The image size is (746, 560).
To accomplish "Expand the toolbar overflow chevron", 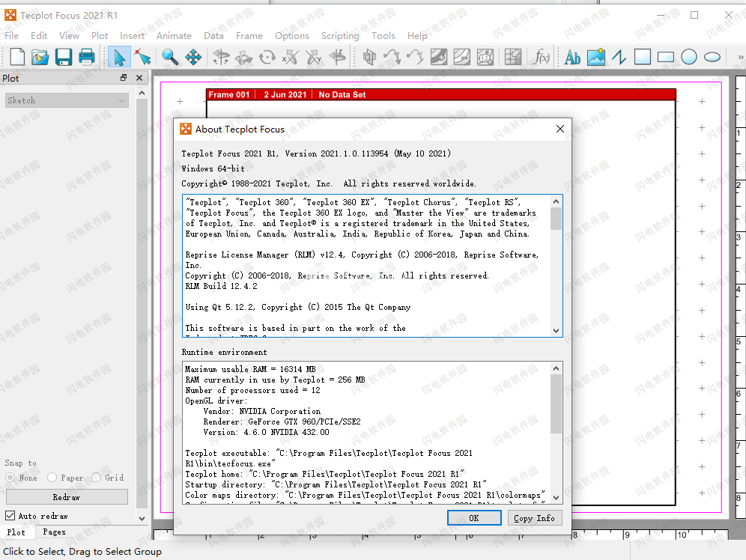I will [740, 57].
